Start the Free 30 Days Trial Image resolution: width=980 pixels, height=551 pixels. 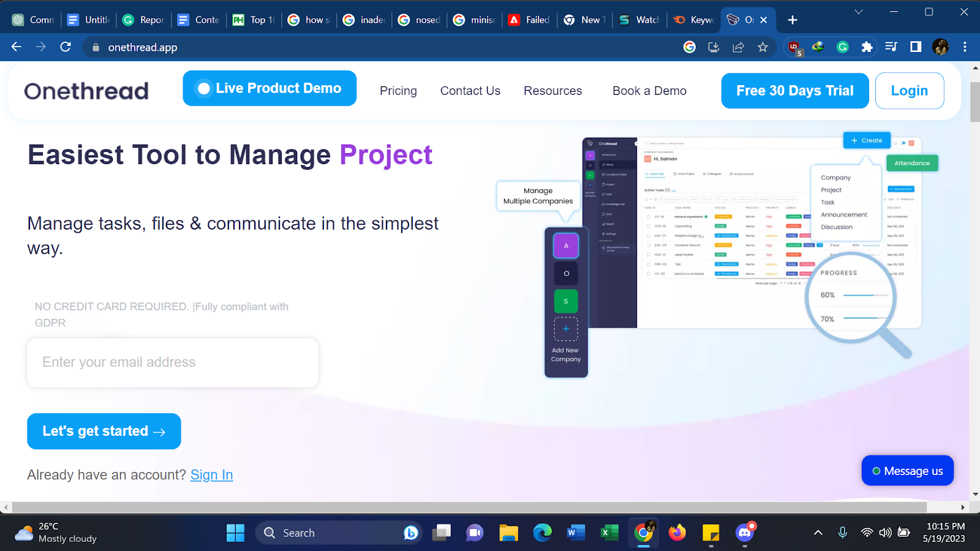pyautogui.click(x=795, y=91)
